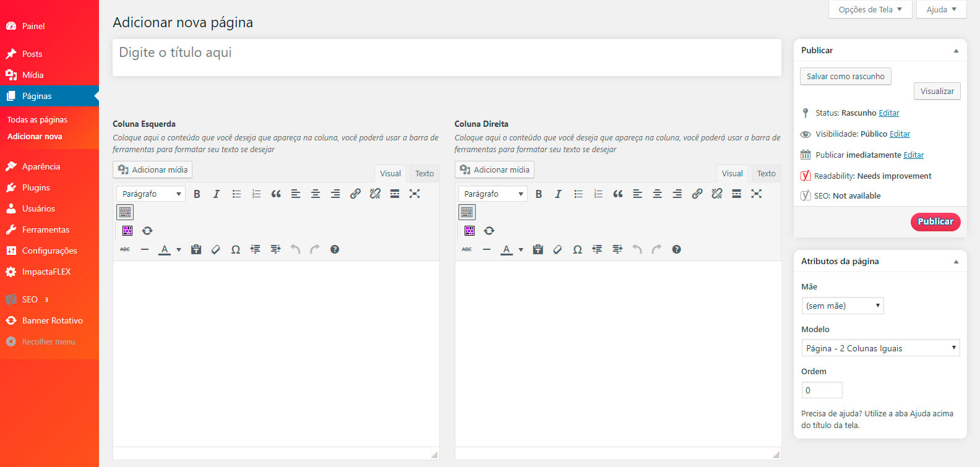
Task: Click refresh arrows icon in left editor
Action: point(147,231)
